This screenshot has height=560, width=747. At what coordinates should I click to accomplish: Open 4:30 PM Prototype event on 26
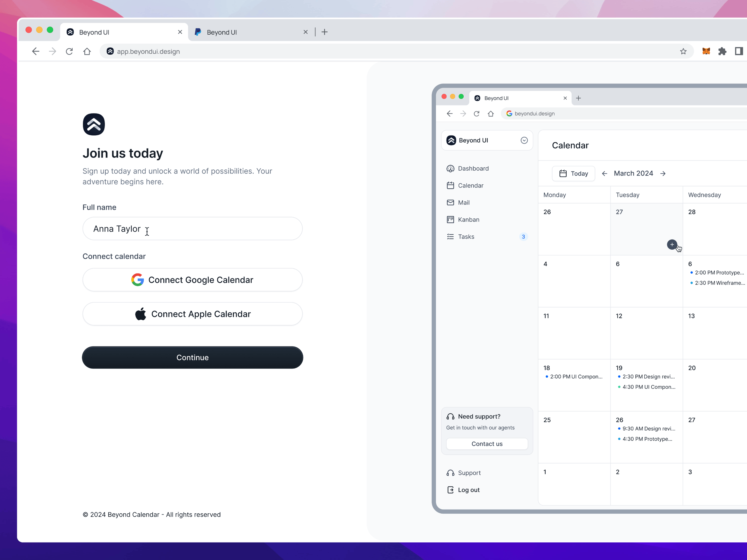(x=645, y=439)
